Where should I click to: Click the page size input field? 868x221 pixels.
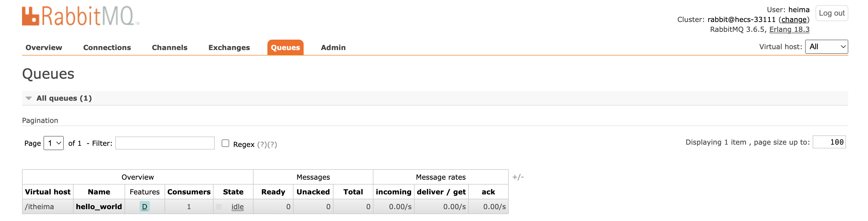pos(829,142)
